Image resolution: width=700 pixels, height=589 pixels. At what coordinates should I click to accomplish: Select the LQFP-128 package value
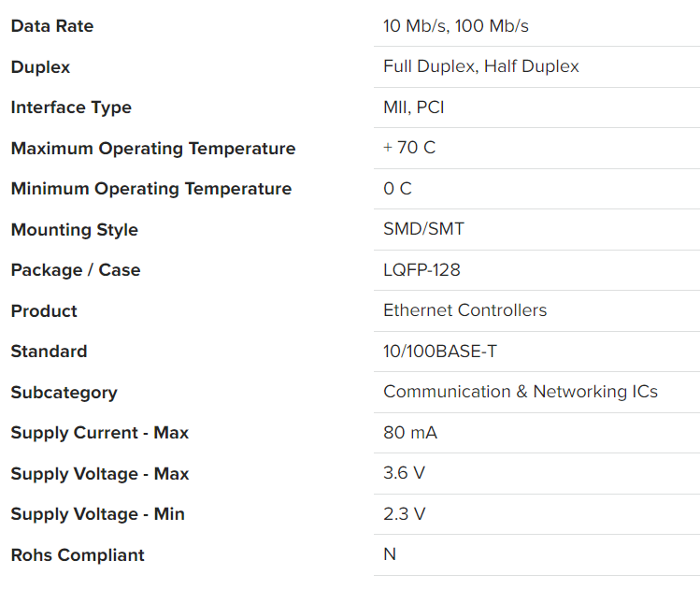(421, 270)
